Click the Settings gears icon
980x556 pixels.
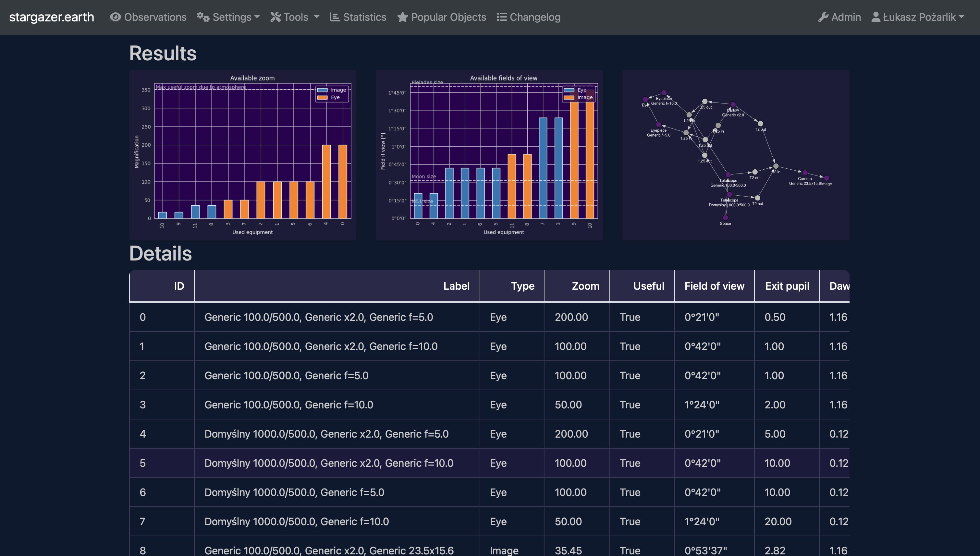203,17
